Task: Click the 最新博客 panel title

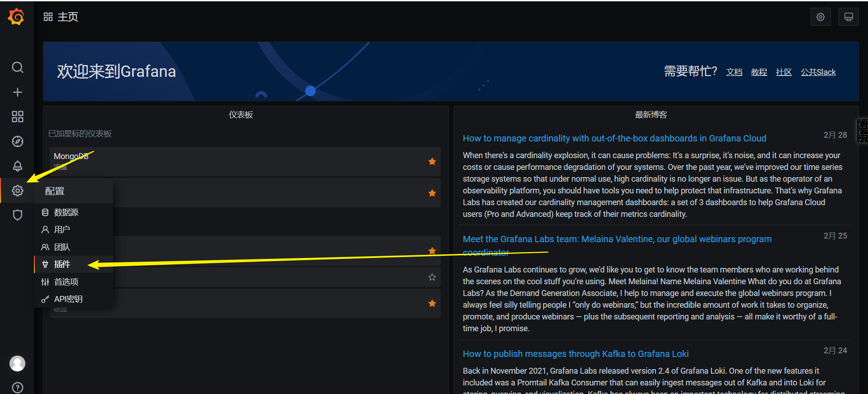Action: 651,115
